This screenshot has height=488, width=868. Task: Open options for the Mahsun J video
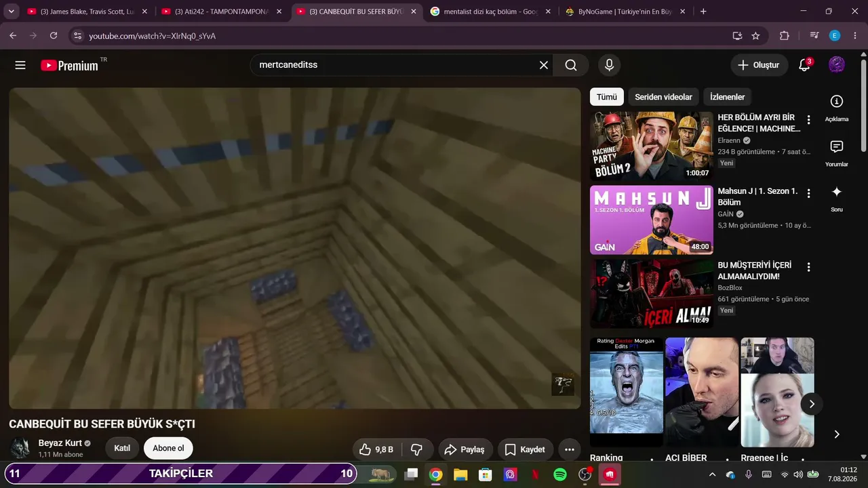coord(808,194)
